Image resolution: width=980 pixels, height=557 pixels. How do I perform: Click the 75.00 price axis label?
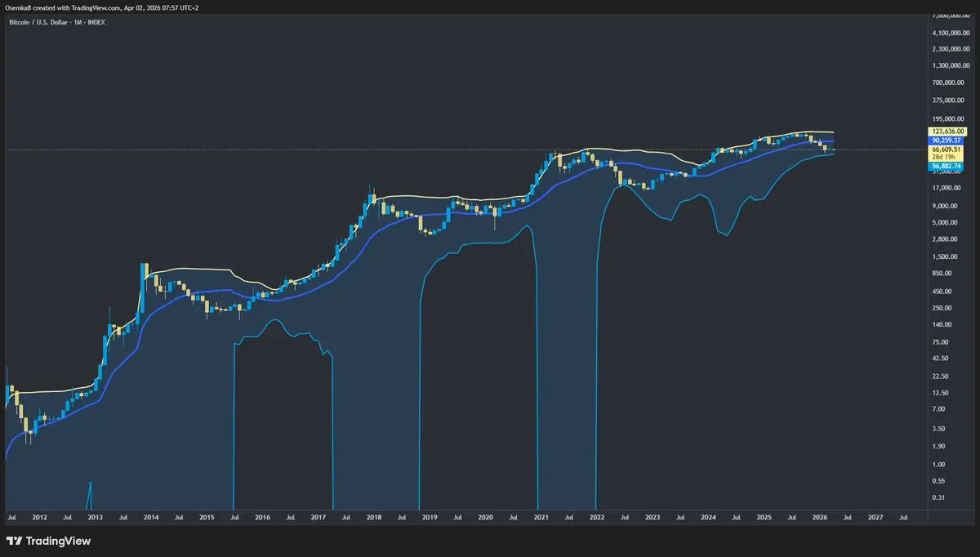click(x=941, y=341)
